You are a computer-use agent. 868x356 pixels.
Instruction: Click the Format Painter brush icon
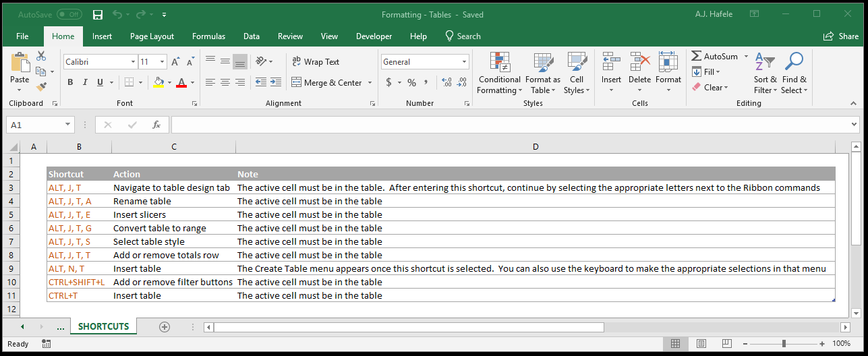(x=41, y=86)
